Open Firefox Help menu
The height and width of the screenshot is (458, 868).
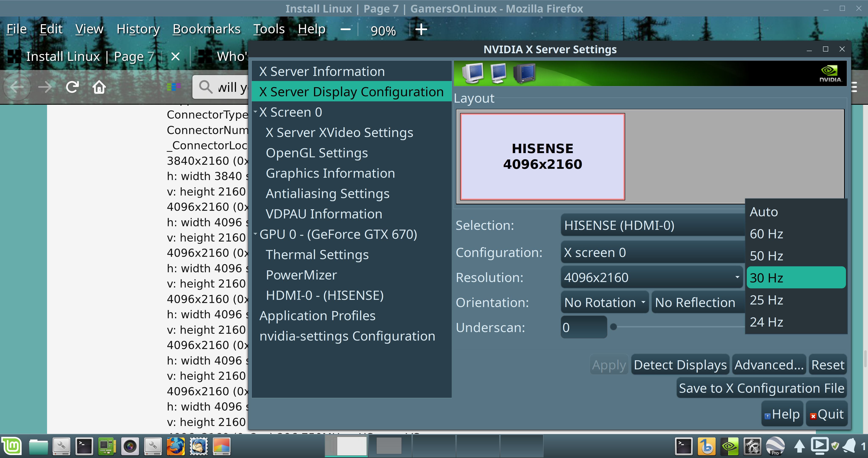pos(312,29)
